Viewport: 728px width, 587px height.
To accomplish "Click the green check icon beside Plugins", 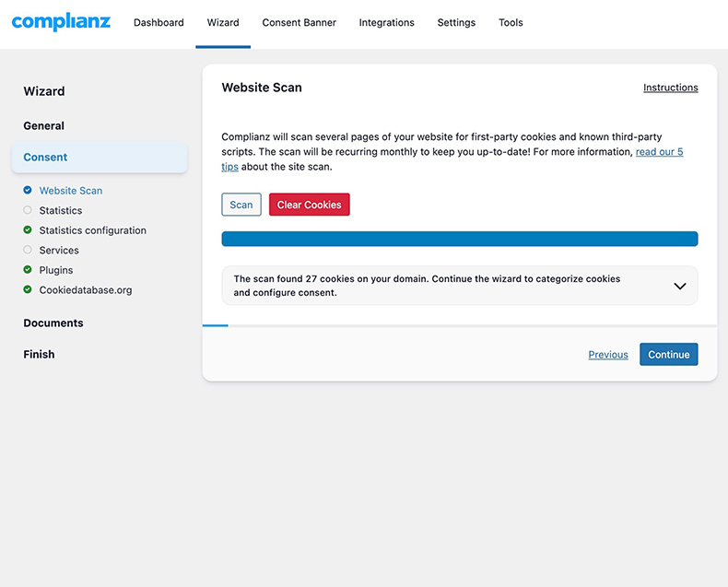I will [28, 269].
